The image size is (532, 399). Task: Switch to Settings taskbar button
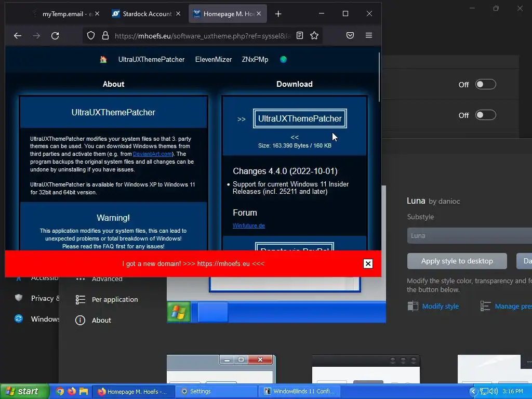click(x=216, y=392)
